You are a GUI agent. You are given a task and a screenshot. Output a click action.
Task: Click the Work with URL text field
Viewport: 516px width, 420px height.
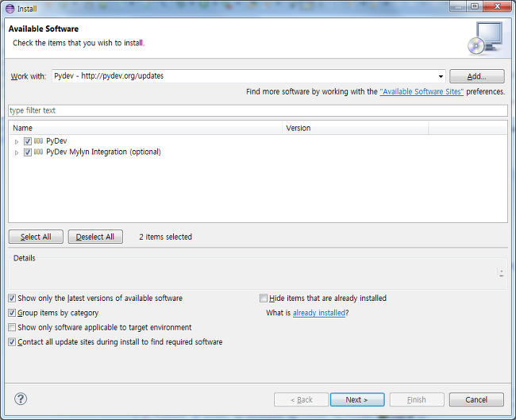point(245,76)
